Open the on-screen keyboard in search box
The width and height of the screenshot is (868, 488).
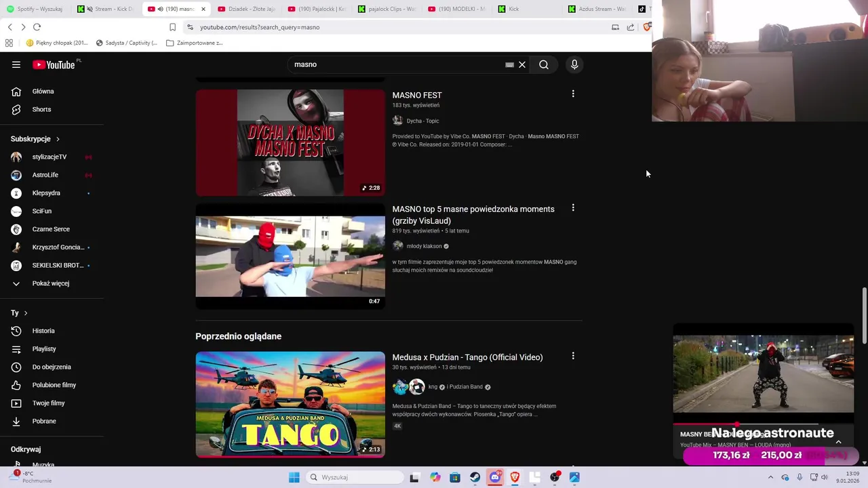coord(509,64)
